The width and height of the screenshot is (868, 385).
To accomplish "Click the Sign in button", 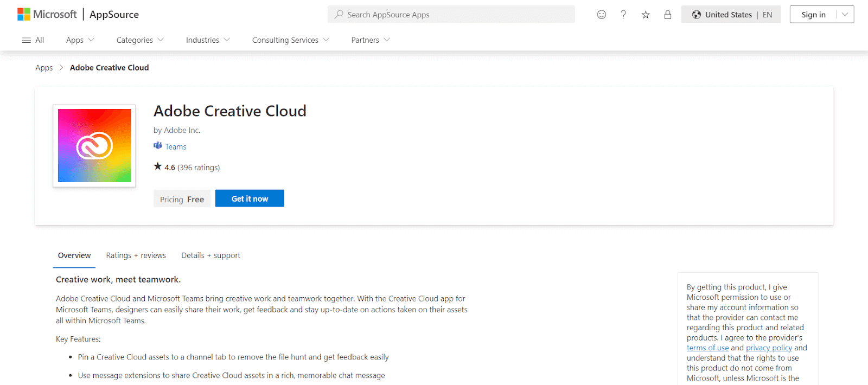I will point(813,15).
